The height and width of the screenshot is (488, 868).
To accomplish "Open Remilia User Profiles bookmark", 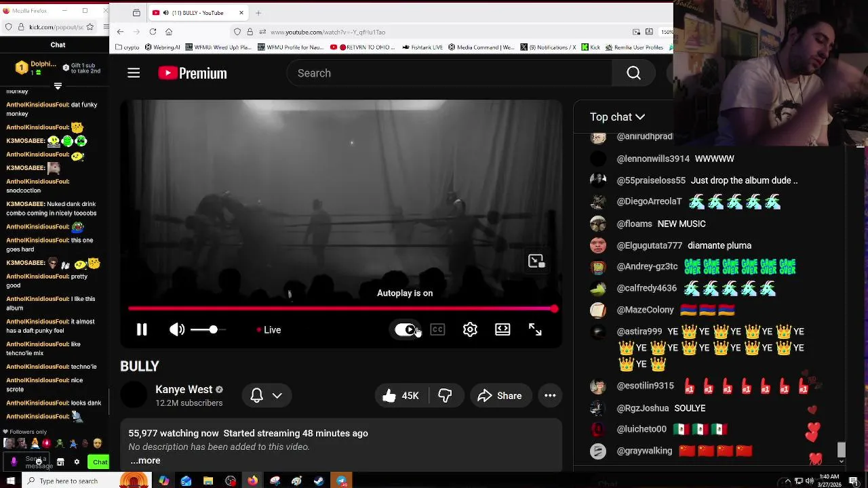I will pyautogui.click(x=635, y=47).
